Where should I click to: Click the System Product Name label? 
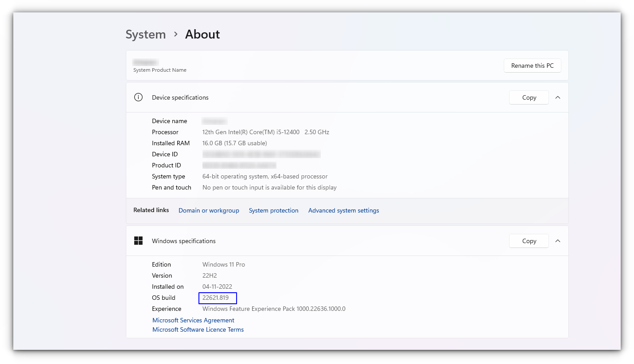tap(160, 70)
